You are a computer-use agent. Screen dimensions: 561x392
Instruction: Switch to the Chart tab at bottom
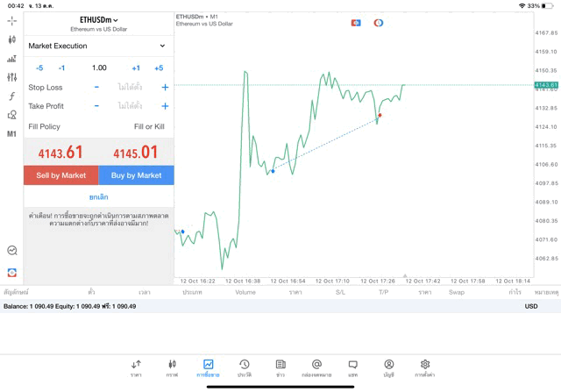(172, 367)
